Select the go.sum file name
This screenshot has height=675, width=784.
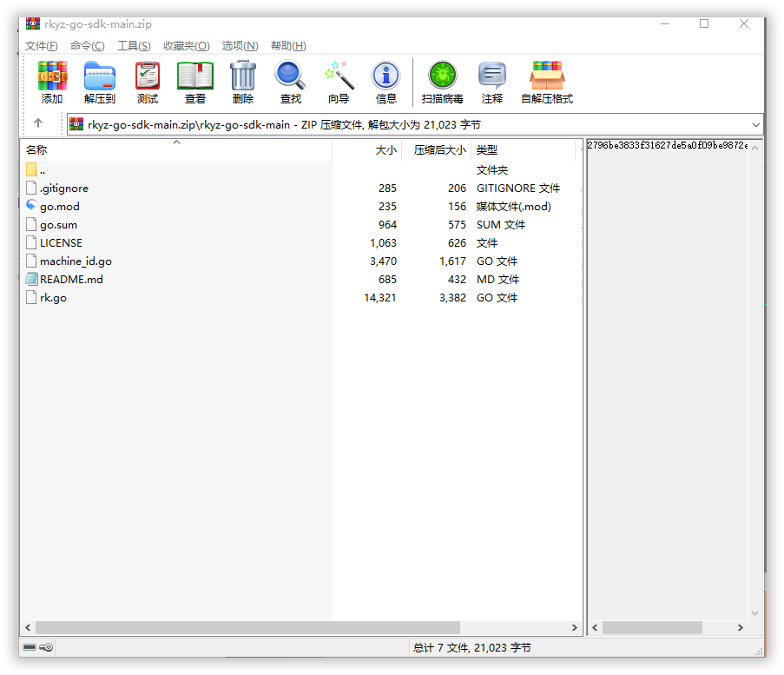[58, 225]
